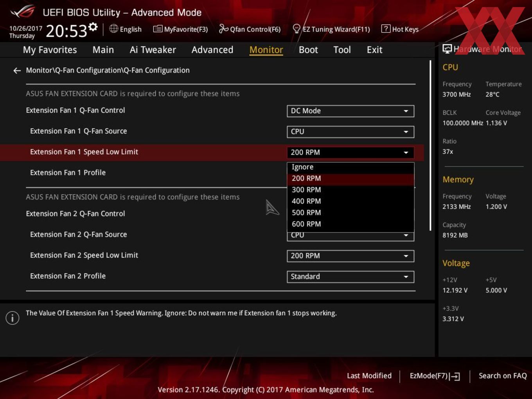
Task: Switch to Tool tab
Action: 342,50
